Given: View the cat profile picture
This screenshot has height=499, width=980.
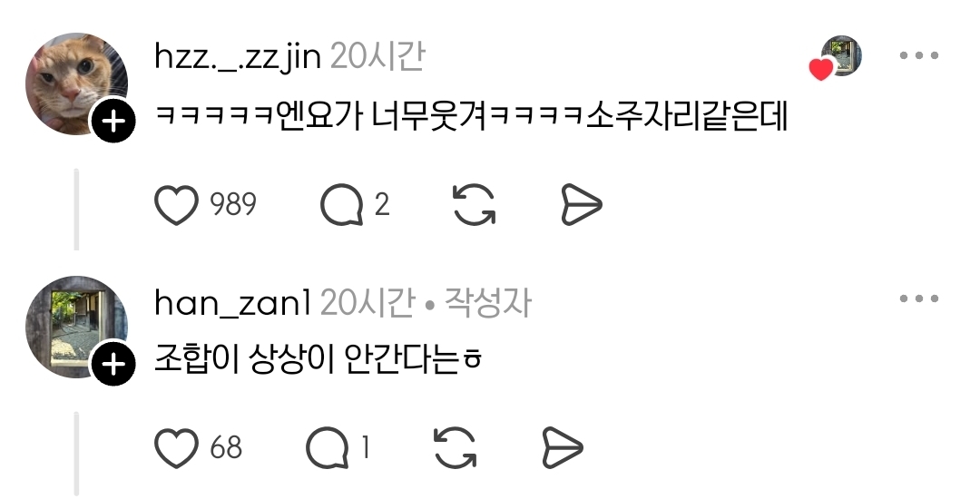Looking at the screenshot, I should tap(76, 83).
